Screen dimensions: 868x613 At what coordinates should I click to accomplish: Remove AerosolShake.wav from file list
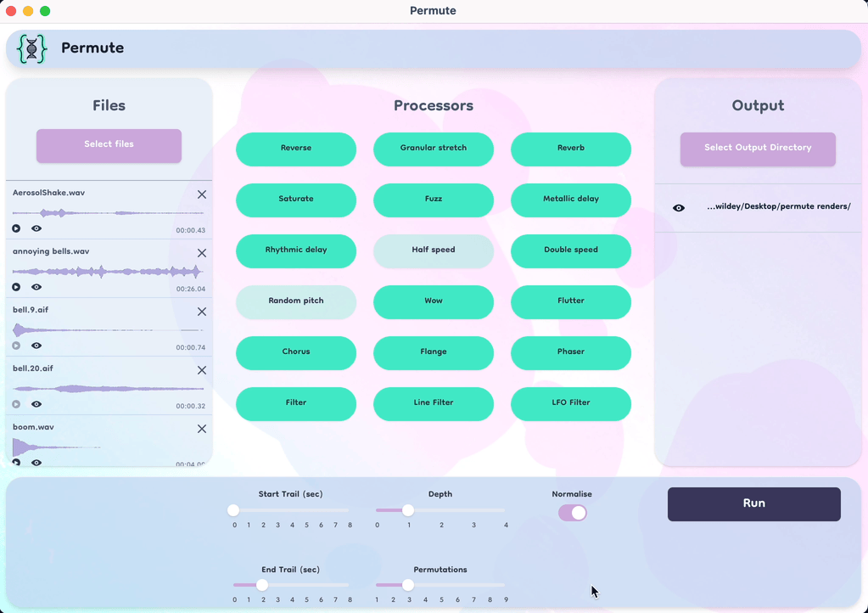pyautogui.click(x=202, y=194)
